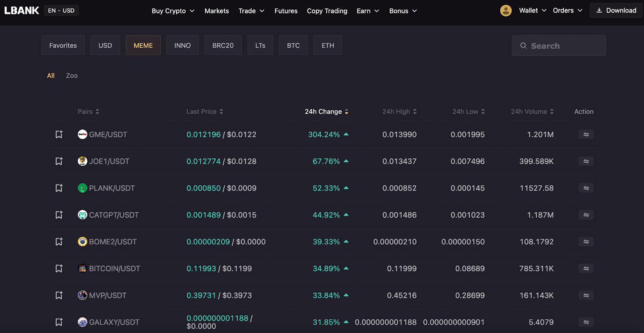Filter by Zoo subcategory
644x333 pixels.
[x=72, y=76]
